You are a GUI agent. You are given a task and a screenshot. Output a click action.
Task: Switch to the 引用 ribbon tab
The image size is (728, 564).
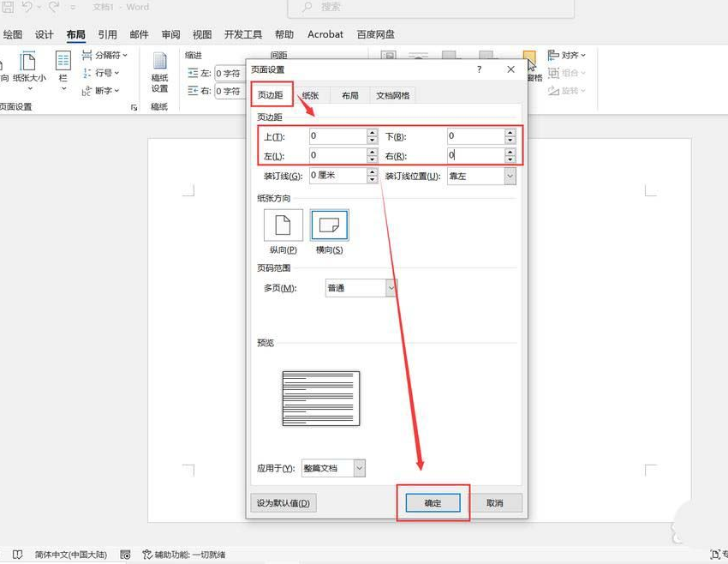[x=107, y=34]
